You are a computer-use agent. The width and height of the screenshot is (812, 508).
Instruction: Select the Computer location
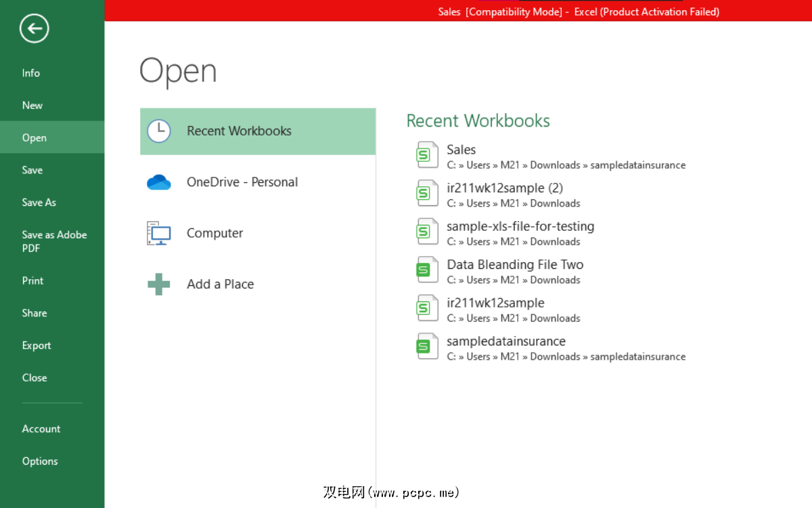click(x=258, y=233)
